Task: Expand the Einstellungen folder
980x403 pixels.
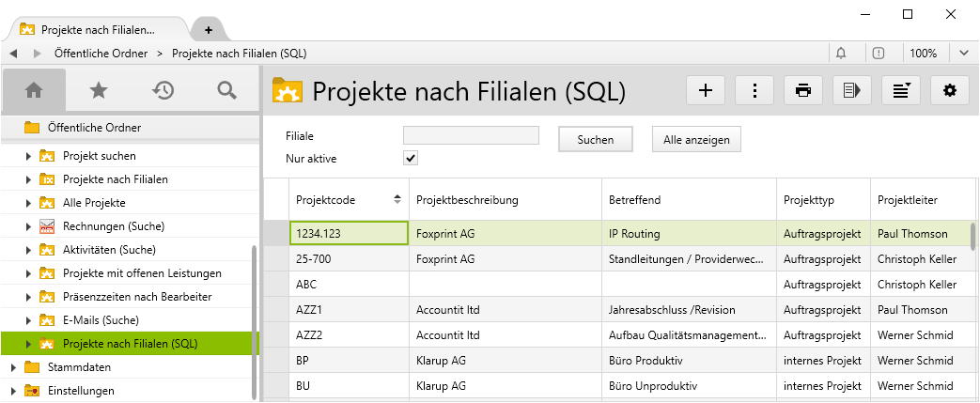Action: click(13, 391)
